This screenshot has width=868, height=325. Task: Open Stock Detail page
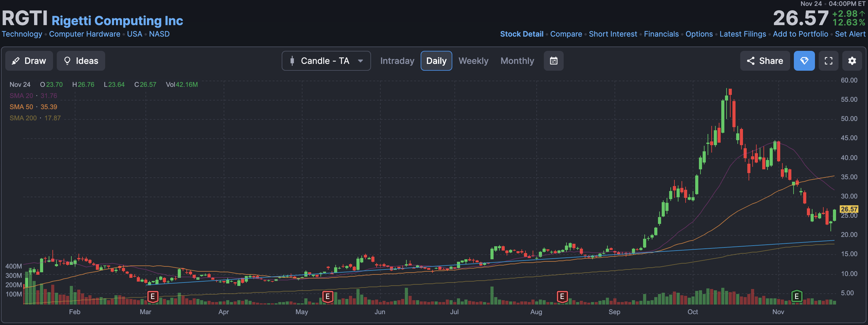pos(521,34)
